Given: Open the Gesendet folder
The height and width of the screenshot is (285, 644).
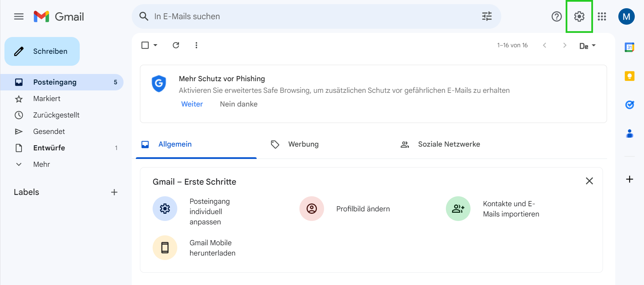Looking at the screenshot, I should [62, 132].
